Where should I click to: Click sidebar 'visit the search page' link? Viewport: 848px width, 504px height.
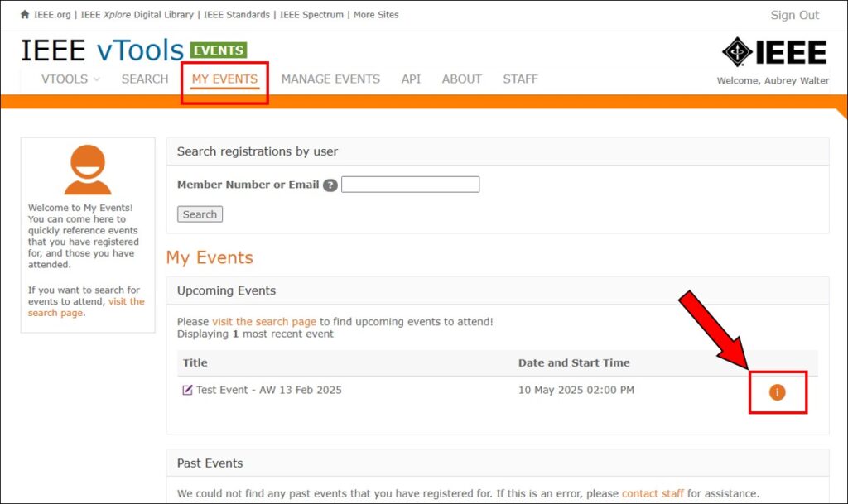coord(86,307)
